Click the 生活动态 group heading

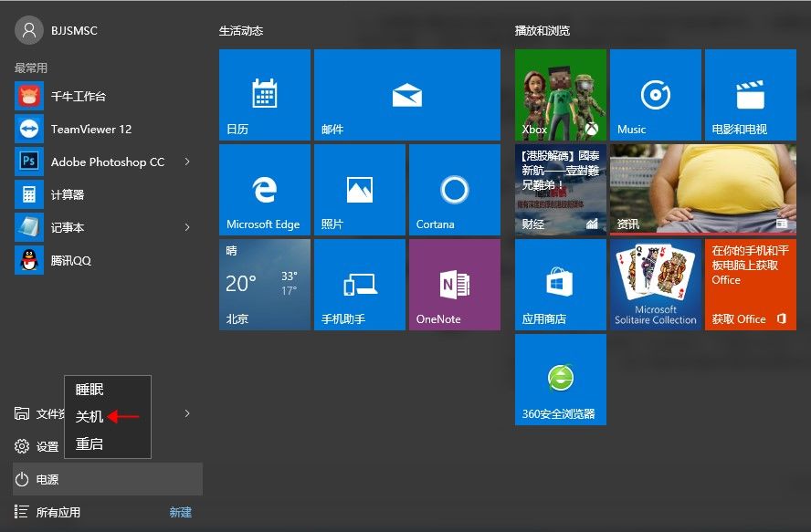pyautogui.click(x=241, y=31)
